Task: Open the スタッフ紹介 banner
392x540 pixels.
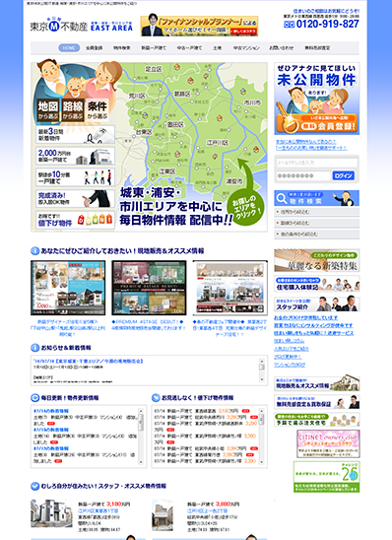Action: point(316,304)
